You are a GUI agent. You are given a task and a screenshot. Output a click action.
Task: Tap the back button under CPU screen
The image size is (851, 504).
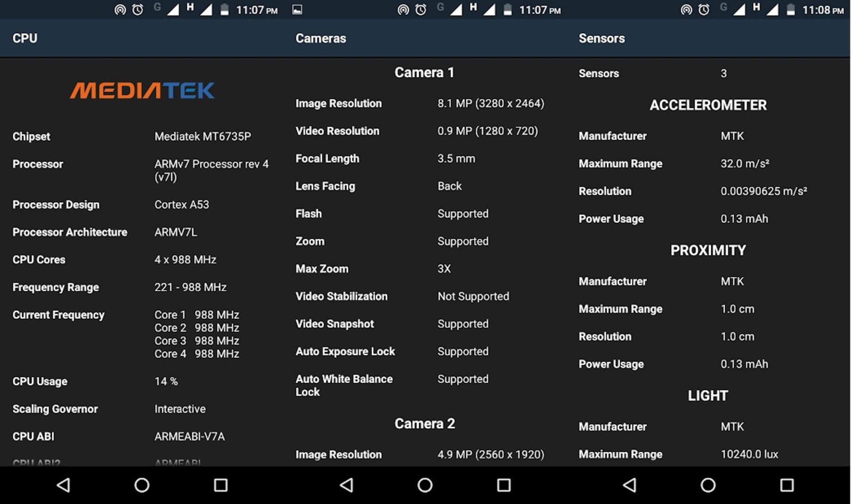pyautogui.click(x=63, y=485)
